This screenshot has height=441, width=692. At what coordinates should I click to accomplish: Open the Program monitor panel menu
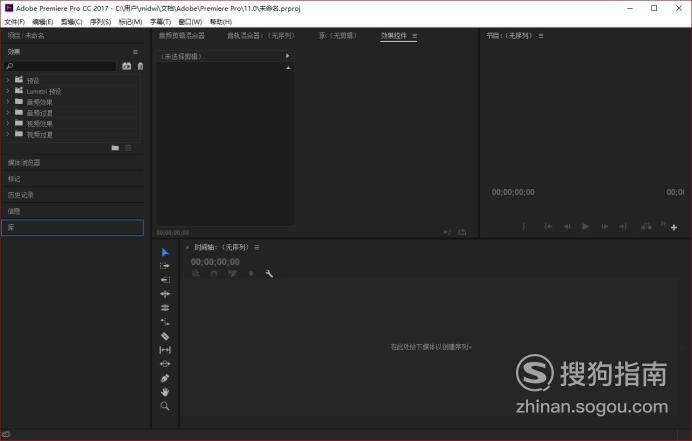[541, 36]
